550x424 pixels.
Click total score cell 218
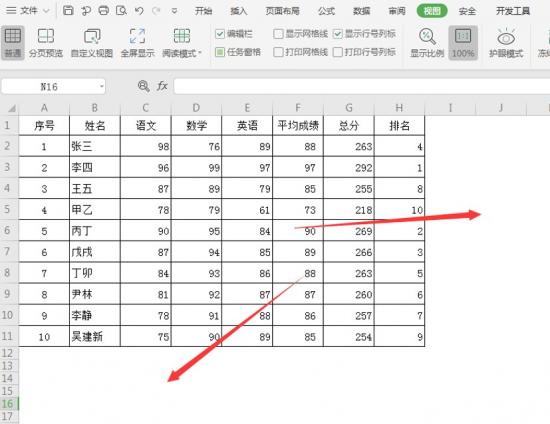pos(349,210)
